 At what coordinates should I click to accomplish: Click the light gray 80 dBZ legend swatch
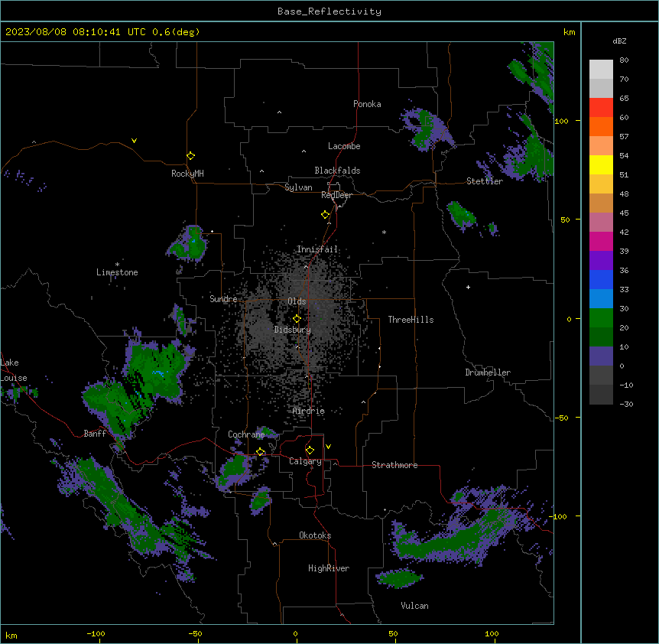tap(601, 69)
